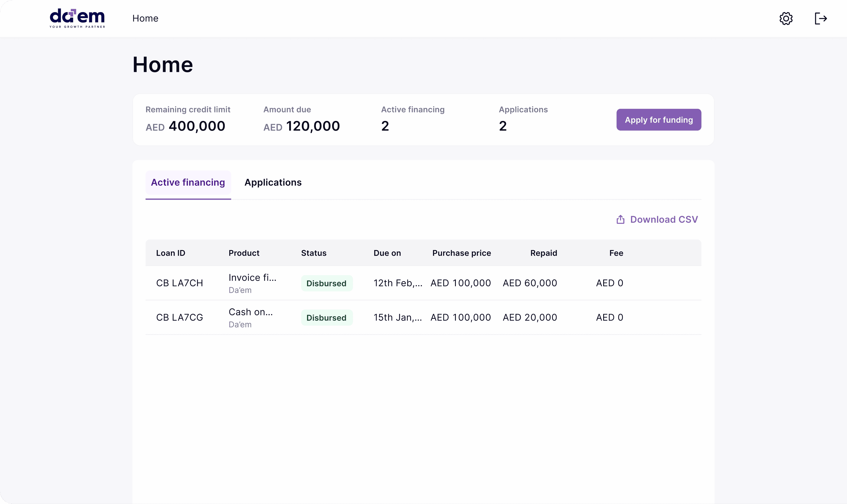Click the Da'em logo
This screenshot has height=504, width=847.
pos(77,18)
